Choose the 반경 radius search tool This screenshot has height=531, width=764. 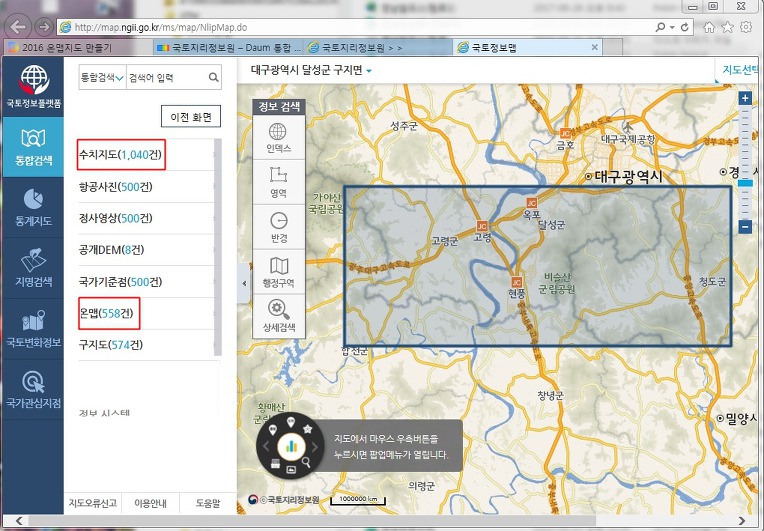[277, 227]
